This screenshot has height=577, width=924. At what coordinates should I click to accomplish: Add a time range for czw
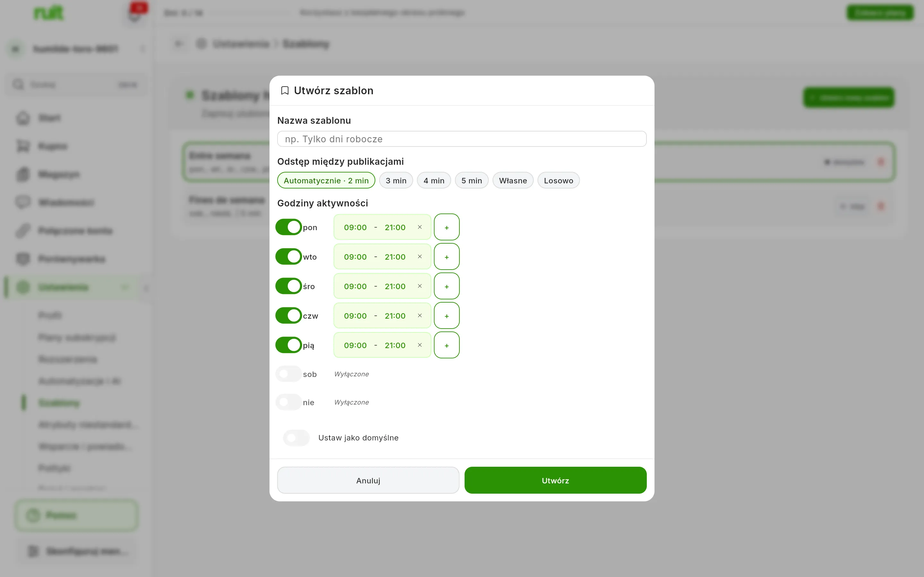click(446, 316)
